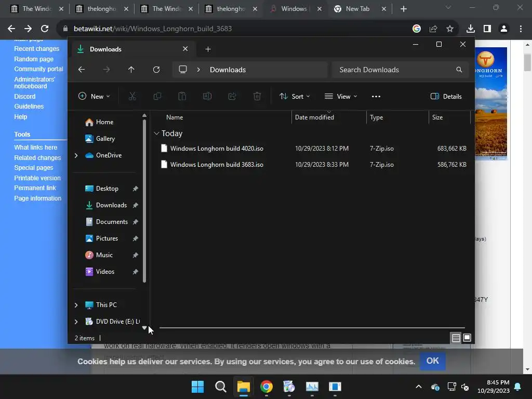Screen dimensions: 532x399
Task: Click the browser page vertical scrollbar
Action: [527, 63]
